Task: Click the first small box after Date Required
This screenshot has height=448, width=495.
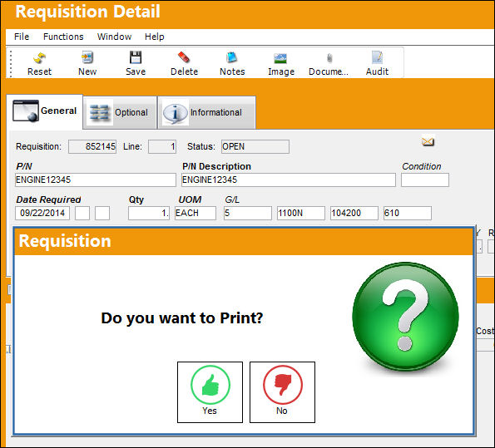Action: click(82, 213)
